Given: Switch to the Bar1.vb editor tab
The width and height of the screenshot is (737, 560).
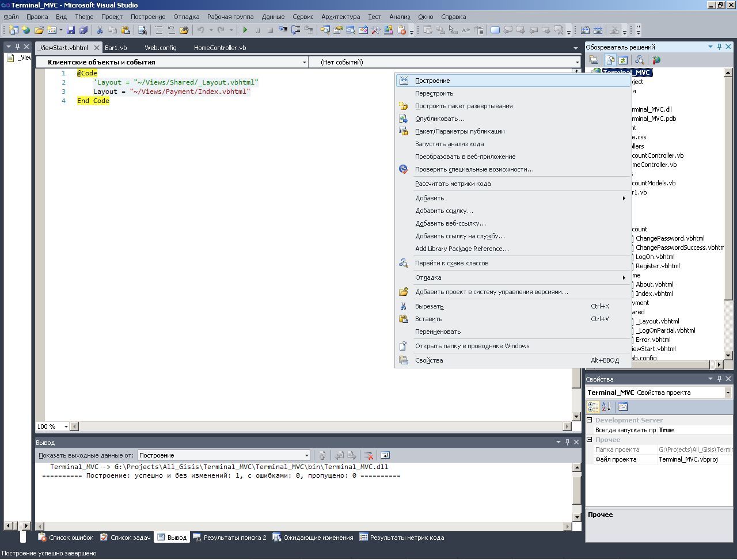Looking at the screenshot, I should point(116,48).
